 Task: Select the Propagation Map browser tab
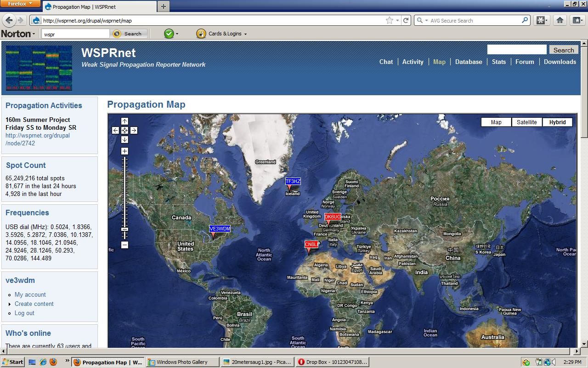pos(99,7)
